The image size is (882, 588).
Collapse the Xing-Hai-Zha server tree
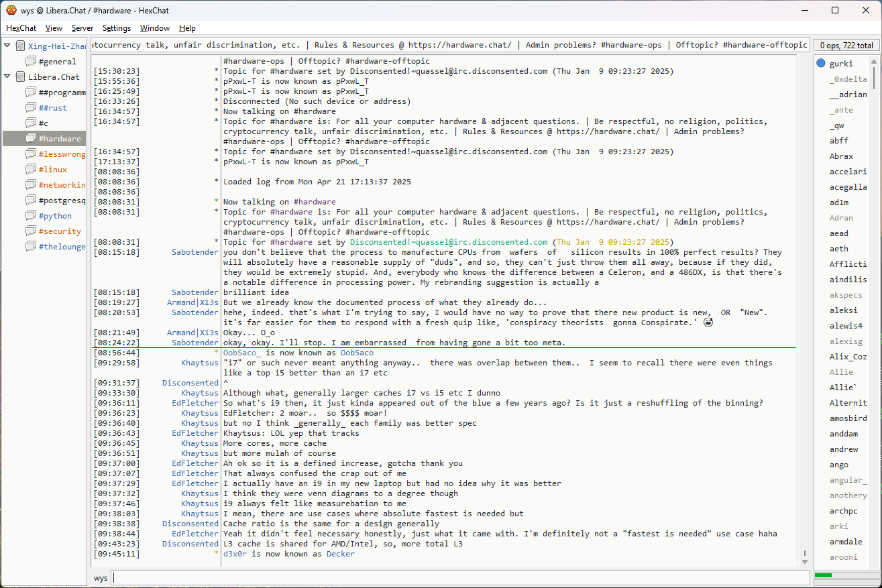[x=7, y=46]
